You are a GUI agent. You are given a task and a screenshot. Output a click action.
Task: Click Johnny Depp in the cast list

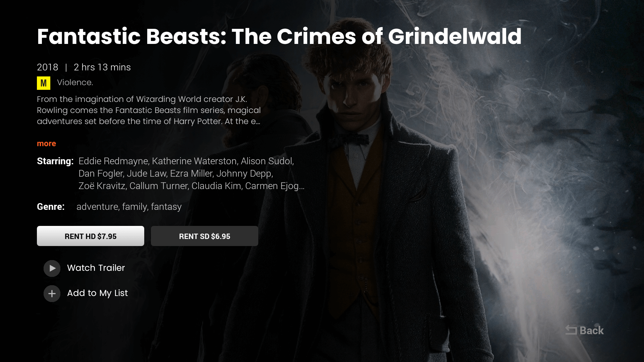point(244,174)
